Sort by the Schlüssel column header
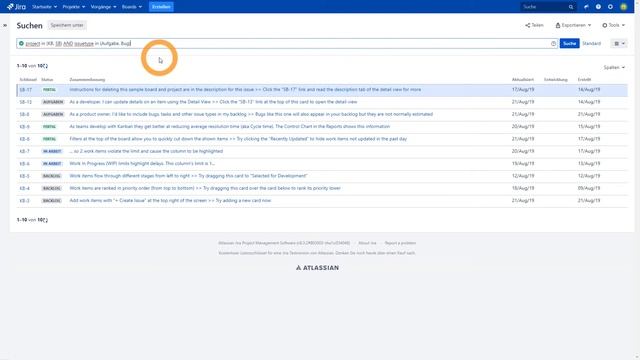The height and width of the screenshot is (360, 640). tap(28, 80)
